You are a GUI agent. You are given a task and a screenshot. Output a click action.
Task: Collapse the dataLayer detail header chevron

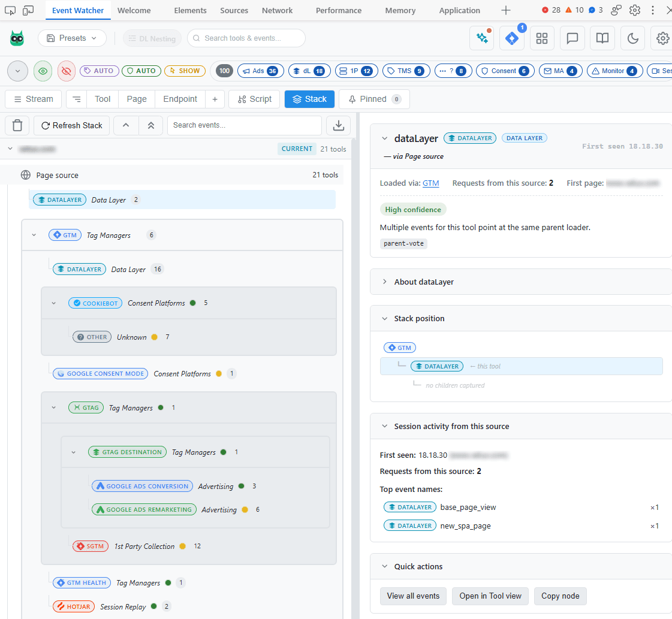(x=384, y=138)
